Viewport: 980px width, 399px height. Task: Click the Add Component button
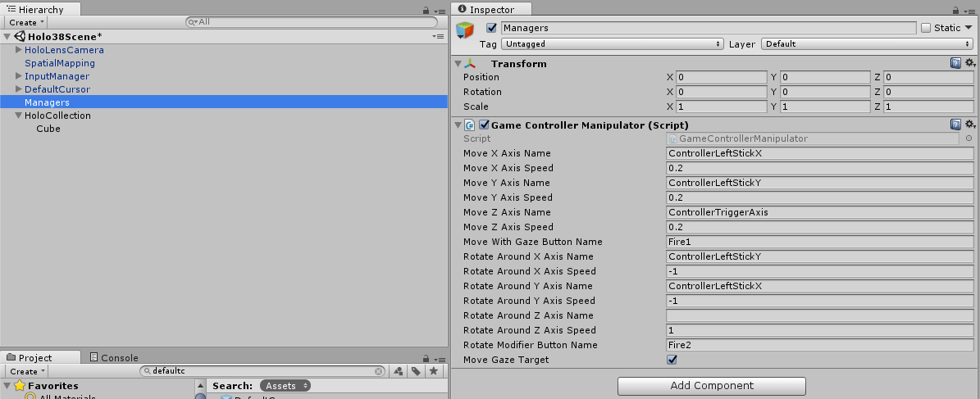[711, 386]
